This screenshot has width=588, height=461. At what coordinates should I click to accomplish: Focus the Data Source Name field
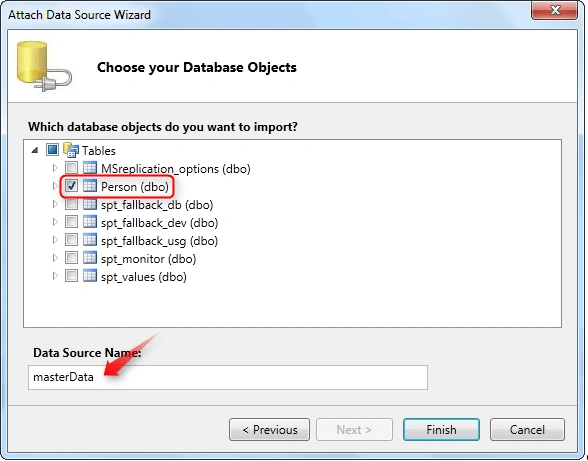coord(228,377)
